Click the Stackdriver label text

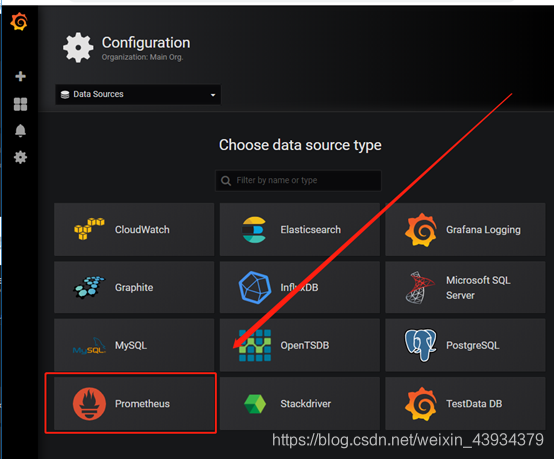click(x=306, y=404)
